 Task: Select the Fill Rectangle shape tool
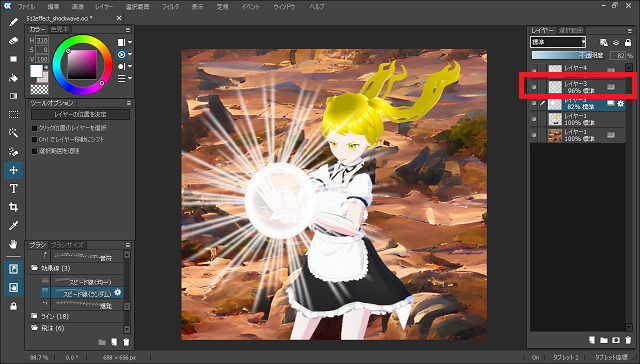13,59
